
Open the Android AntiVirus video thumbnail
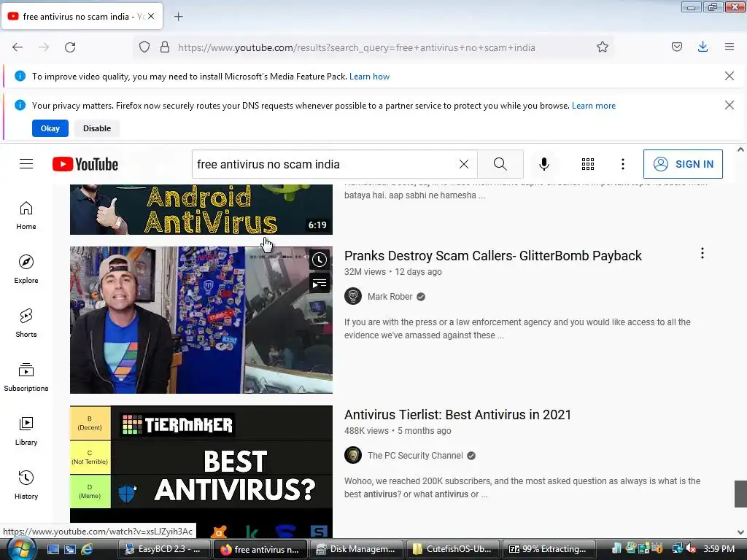click(201, 209)
